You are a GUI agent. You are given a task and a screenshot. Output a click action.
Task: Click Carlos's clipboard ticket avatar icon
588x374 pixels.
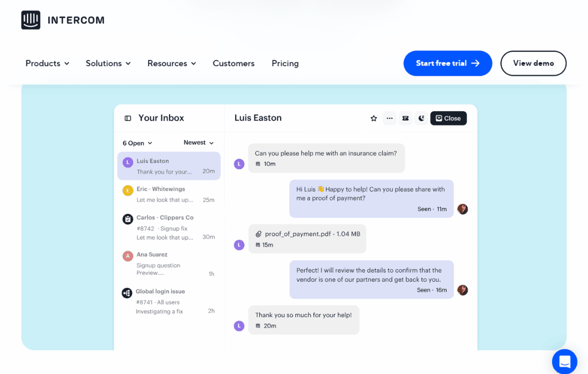pyautogui.click(x=128, y=219)
